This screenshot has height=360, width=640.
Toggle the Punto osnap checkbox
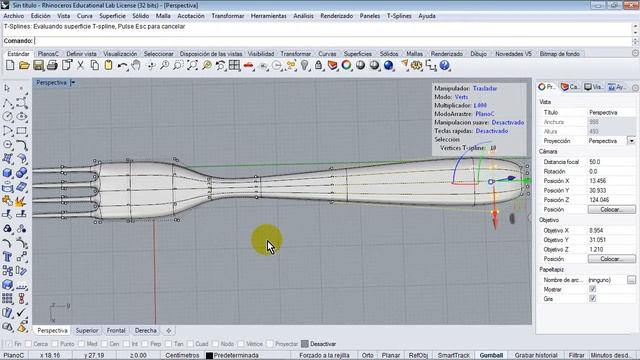pyautogui.click(x=55, y=344)
